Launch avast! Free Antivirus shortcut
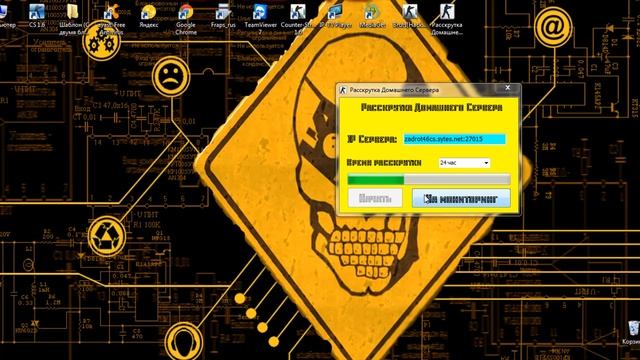 click(x=111, y=18)
